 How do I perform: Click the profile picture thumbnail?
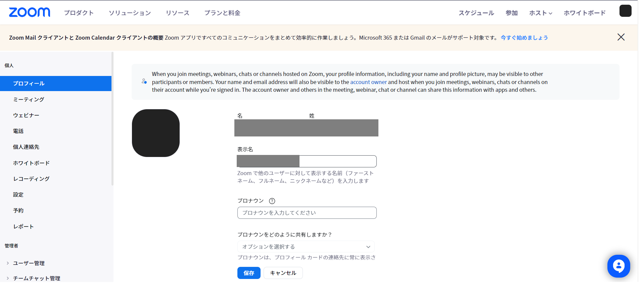pyautogui.click(x=156, y=133)
